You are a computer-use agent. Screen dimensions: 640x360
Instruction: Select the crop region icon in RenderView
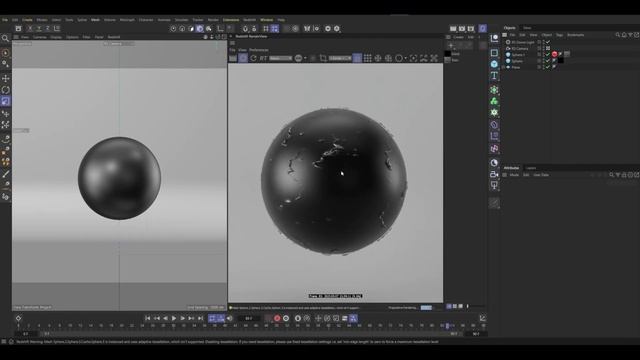323,58
